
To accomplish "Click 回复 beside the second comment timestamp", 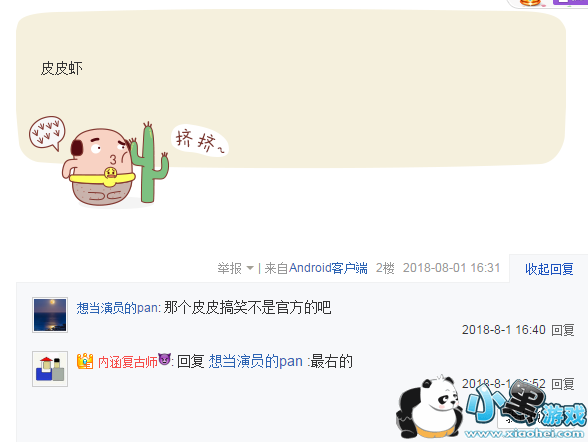I will pos(563,384).
